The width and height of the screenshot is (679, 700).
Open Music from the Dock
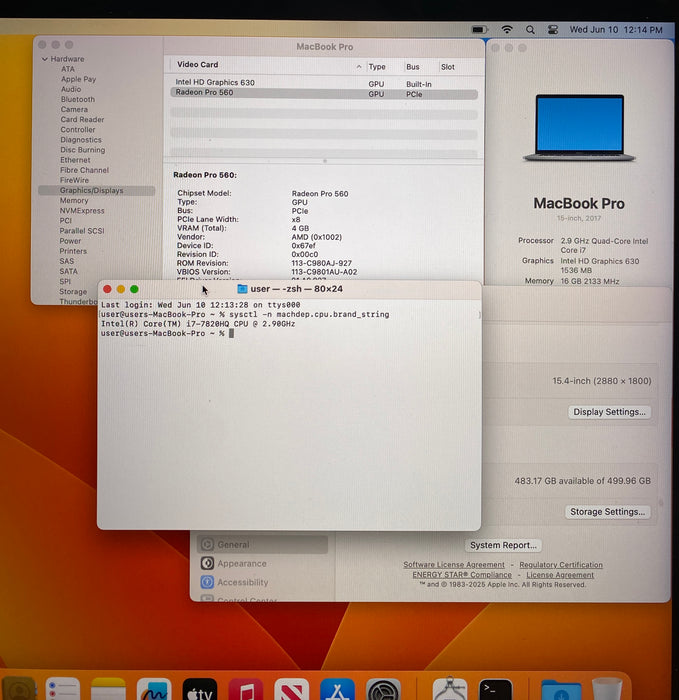246,691
